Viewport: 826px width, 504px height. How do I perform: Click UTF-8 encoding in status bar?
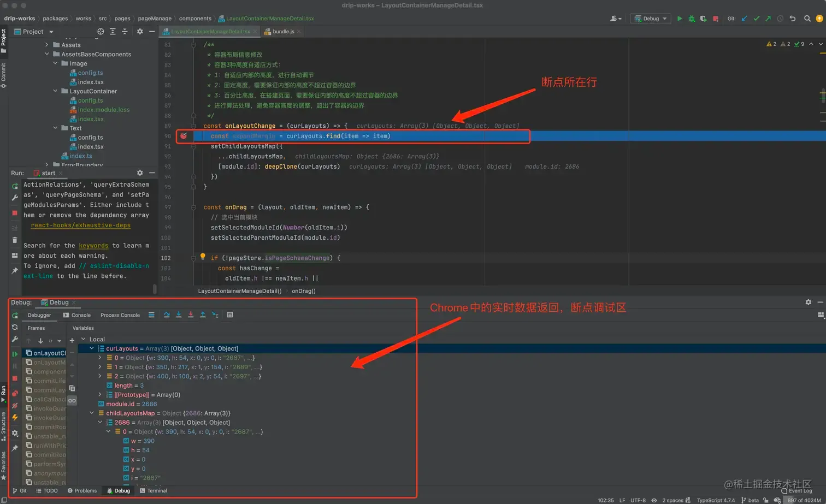coord(638,500)
